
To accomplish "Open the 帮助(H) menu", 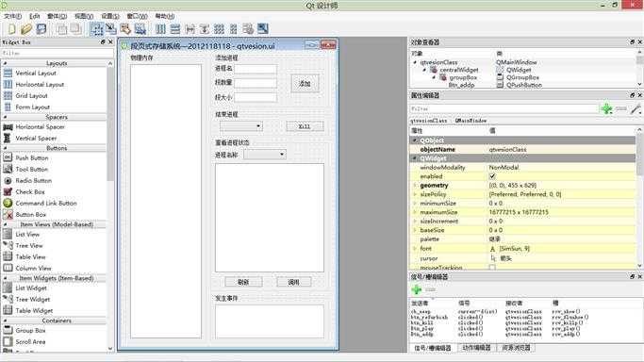I will [165, 16].
